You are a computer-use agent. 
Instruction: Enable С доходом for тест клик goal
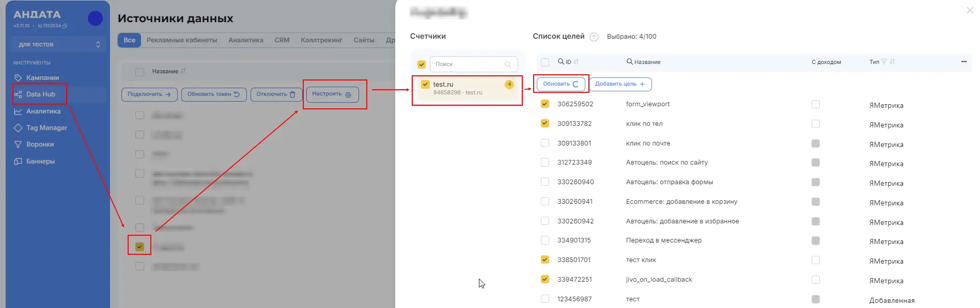point(816,260)
